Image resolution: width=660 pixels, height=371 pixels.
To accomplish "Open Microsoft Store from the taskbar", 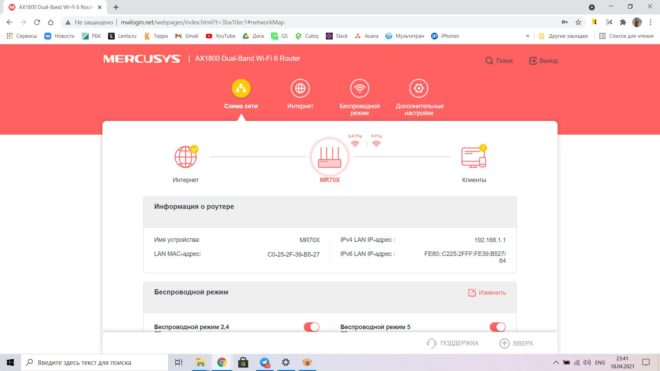I will click(243, 362).
